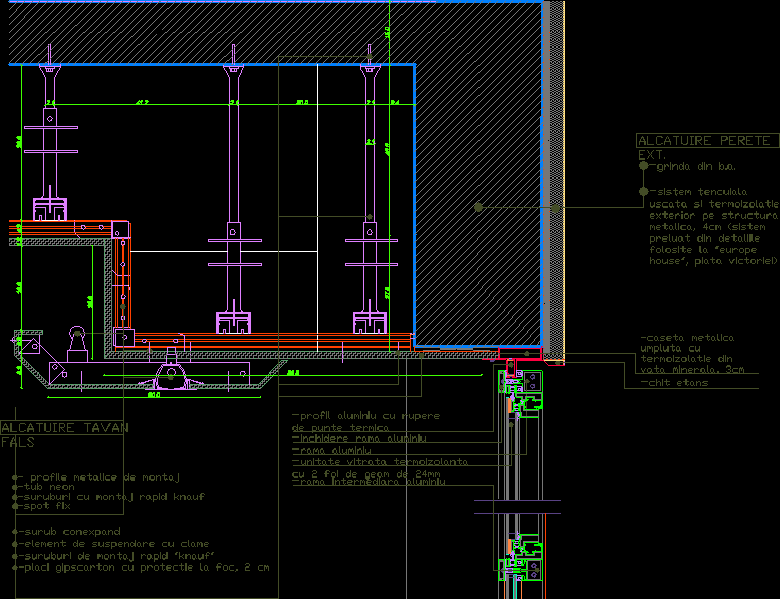Select the red window head profile
The height and width of the screenshot is (599, 780).
pos(520,352)
